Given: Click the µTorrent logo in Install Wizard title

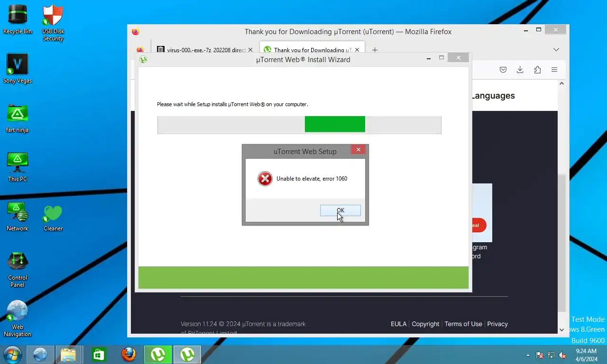Looking at the screenshot, I should 143,59.
